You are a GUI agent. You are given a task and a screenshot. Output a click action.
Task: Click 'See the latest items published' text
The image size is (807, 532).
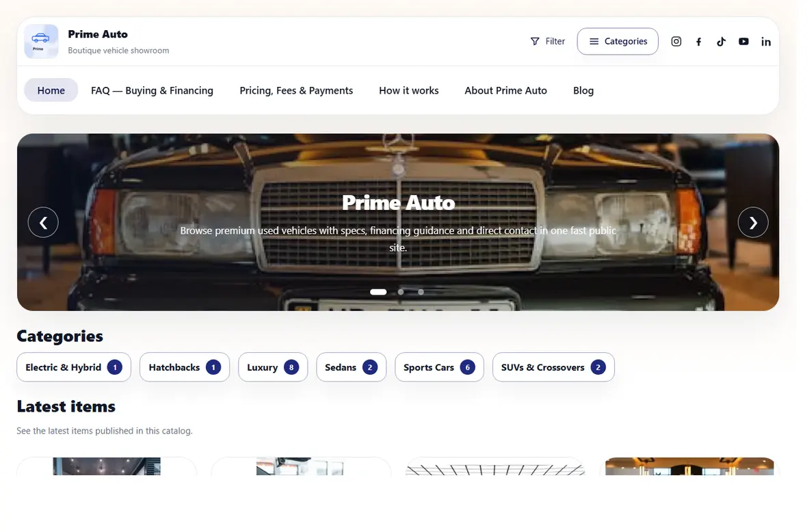tap(105, 431)
